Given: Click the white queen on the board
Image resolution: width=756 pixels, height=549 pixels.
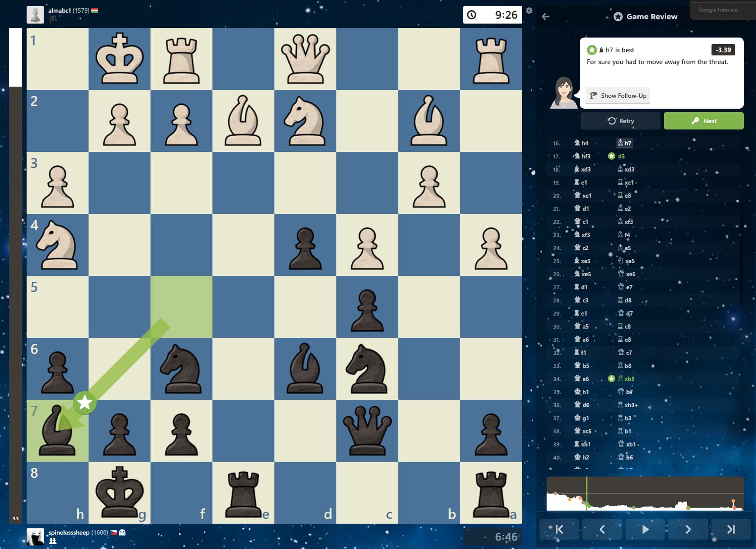Looking at the screenshot, I should click(305, 59).
